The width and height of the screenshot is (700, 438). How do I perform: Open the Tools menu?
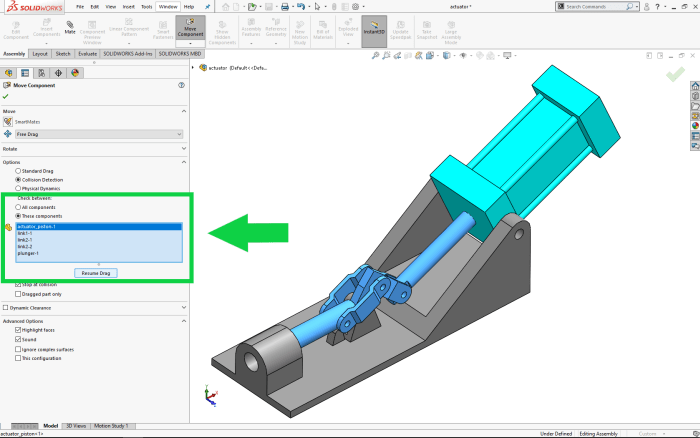[x=146, y=7]
